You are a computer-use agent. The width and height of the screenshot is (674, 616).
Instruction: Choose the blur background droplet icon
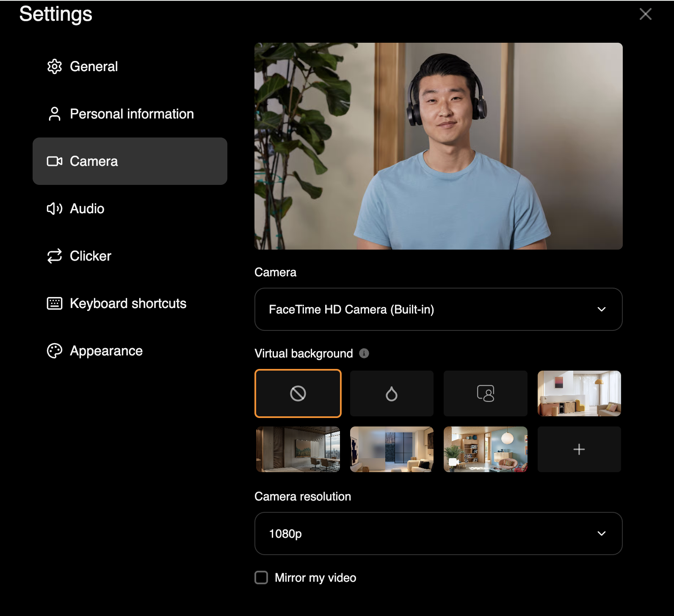(x=392, y=393)
